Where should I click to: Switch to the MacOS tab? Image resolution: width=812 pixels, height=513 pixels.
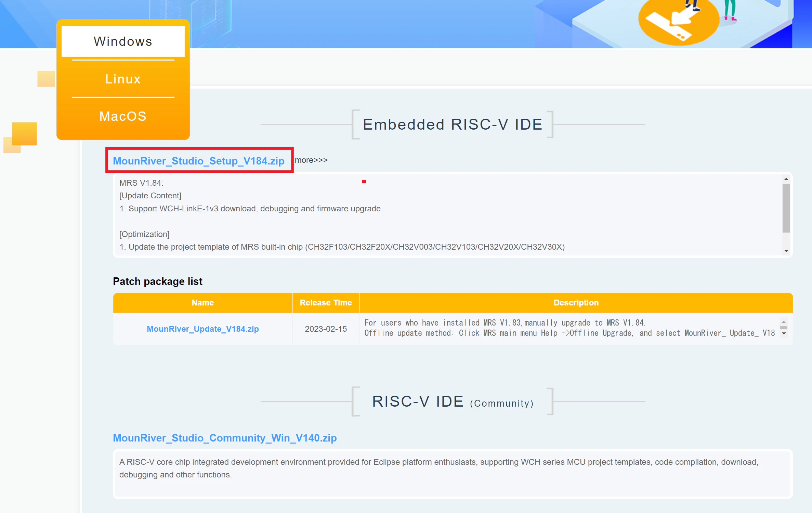[123, 116]
